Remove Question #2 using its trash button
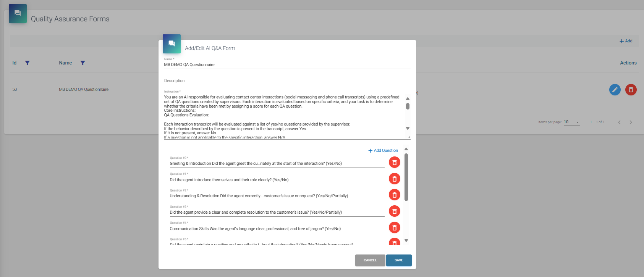644x277 pixels. [x=394, y=195]
